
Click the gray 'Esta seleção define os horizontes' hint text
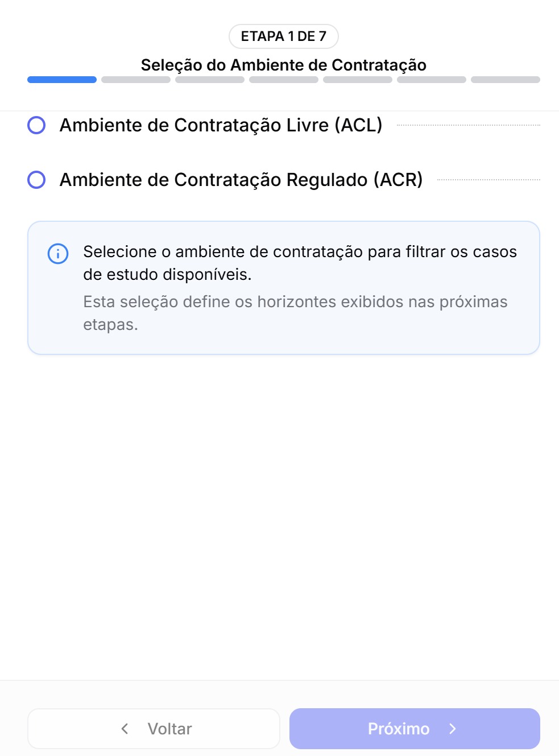(x=296, y=313)
